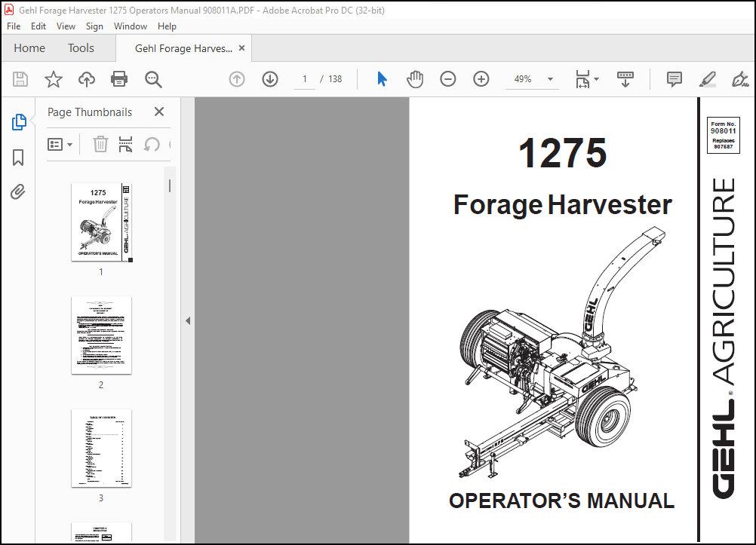This screenshot has width=756, height=545.
Task: Add document to starred favorites
Action: point(53,79)
